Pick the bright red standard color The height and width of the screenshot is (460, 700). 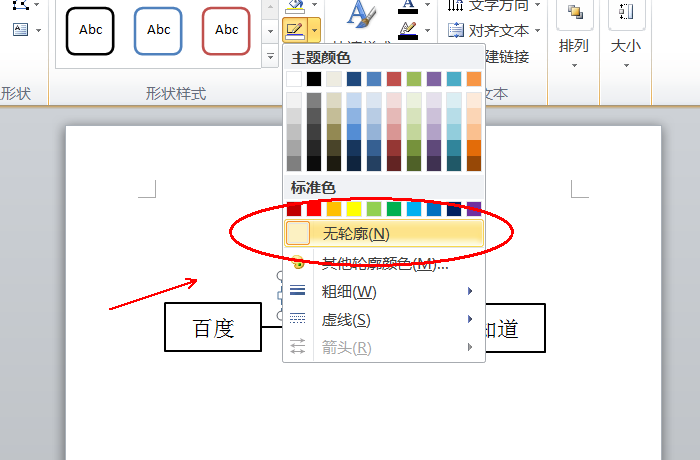tap(314, 209)
